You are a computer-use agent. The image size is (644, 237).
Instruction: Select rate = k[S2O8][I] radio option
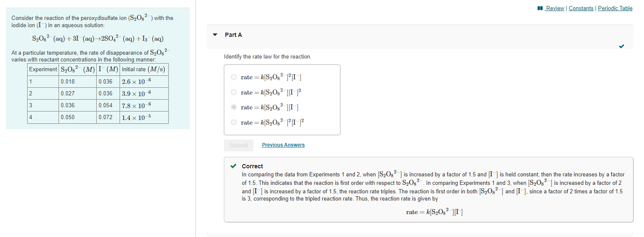pos(234,107)
